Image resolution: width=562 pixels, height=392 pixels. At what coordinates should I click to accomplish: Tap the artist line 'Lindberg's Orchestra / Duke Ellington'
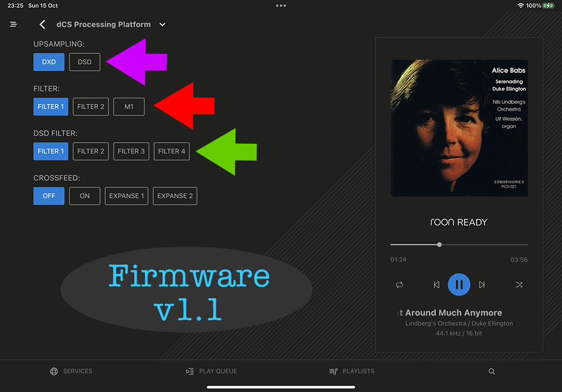click(459, 323)
